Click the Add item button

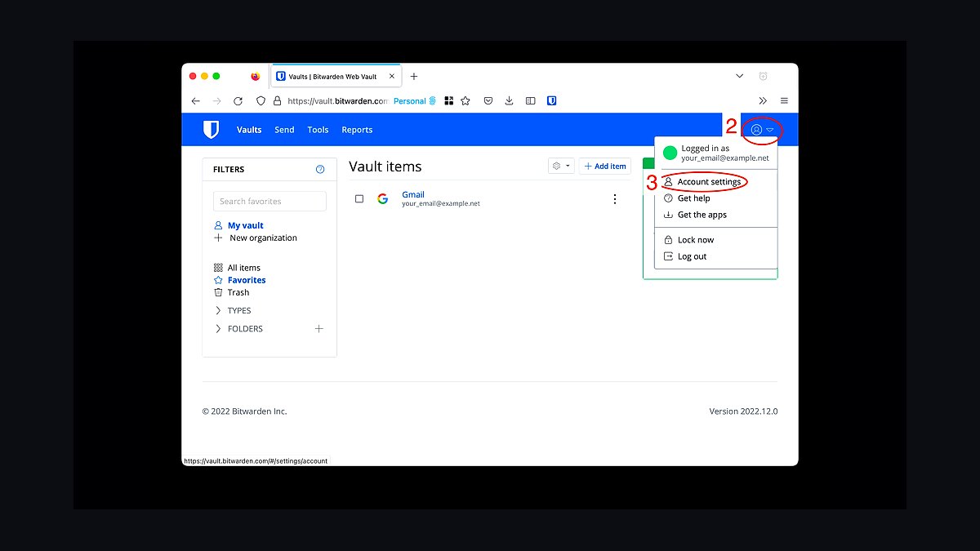(x=605, y=166)
